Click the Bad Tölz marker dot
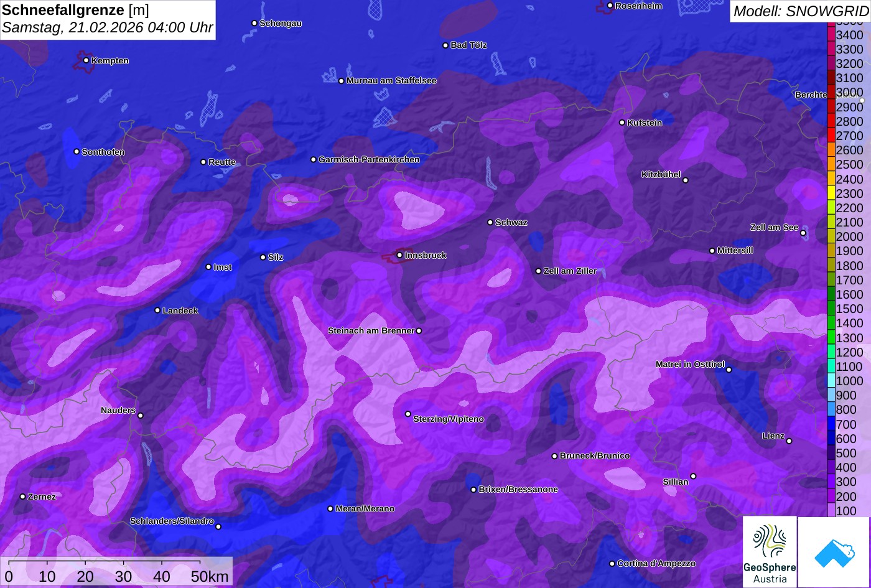 445,45
